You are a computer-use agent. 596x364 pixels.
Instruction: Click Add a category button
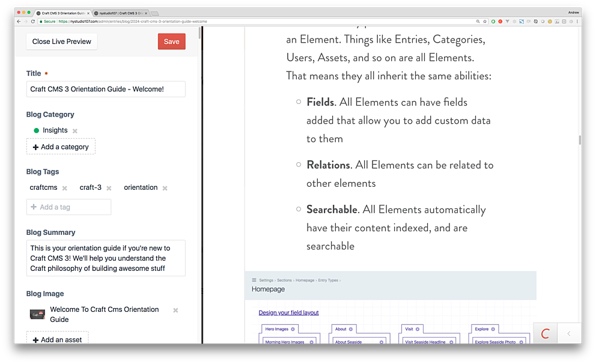pos(61,147)
